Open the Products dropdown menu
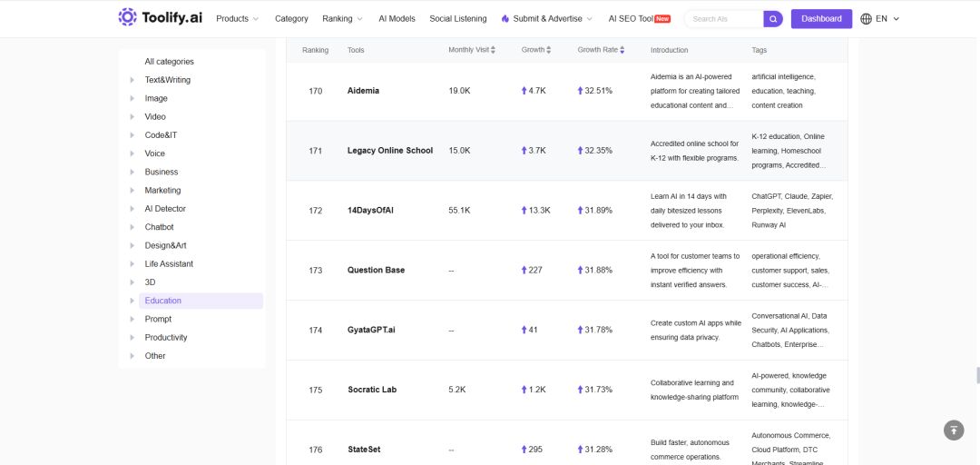980x465 pixels. pyautogui.click(x=238, y=19)
